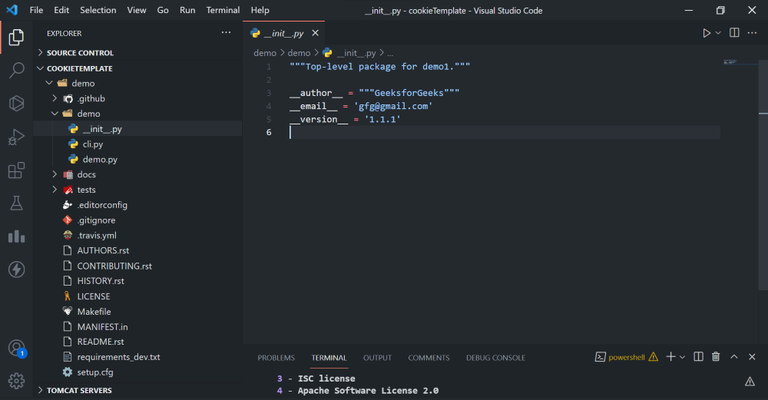
Task: Open the Search view in activity bar
Action: (x=16, y=70)
